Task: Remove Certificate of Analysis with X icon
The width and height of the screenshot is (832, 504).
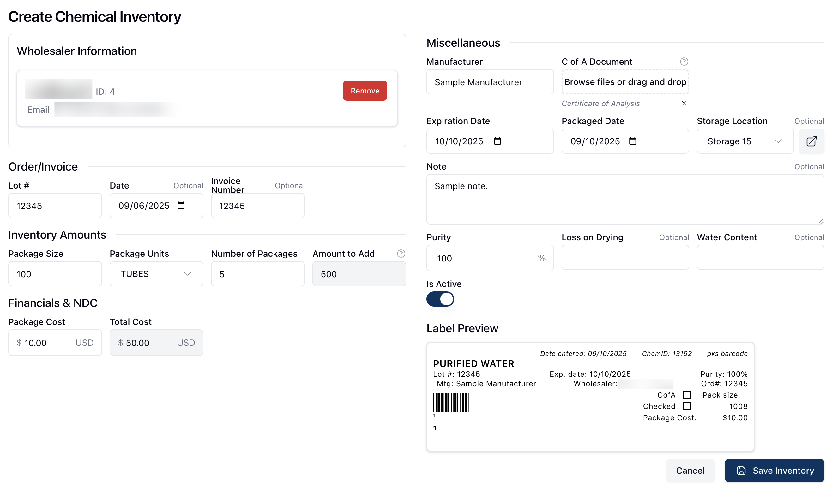Action: click(684, 103)
